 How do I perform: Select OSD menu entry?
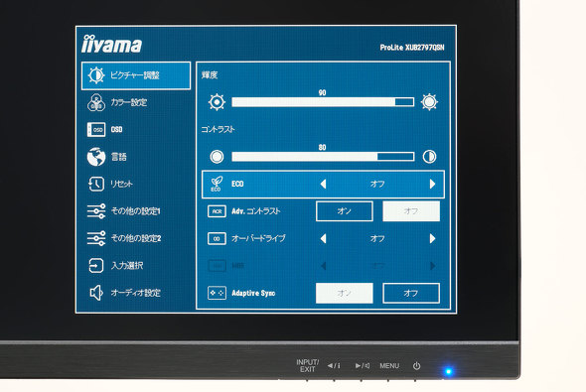(116, 130)
